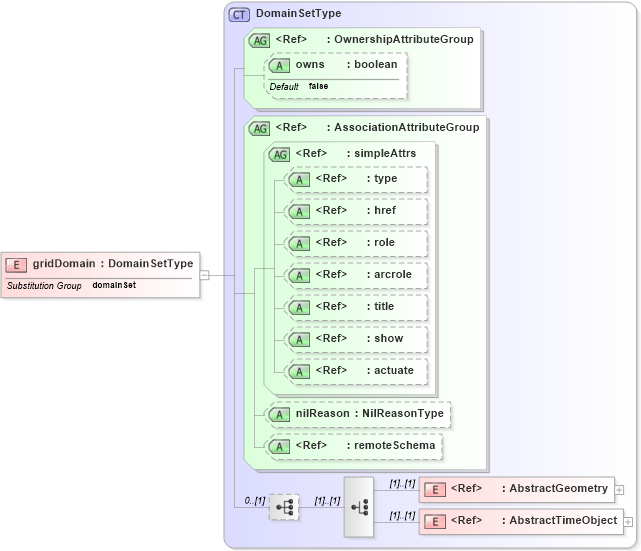This screenshot has width=641, height=551.
Task: Click the domainSet substitution group value
Action: tap(114, 285)
